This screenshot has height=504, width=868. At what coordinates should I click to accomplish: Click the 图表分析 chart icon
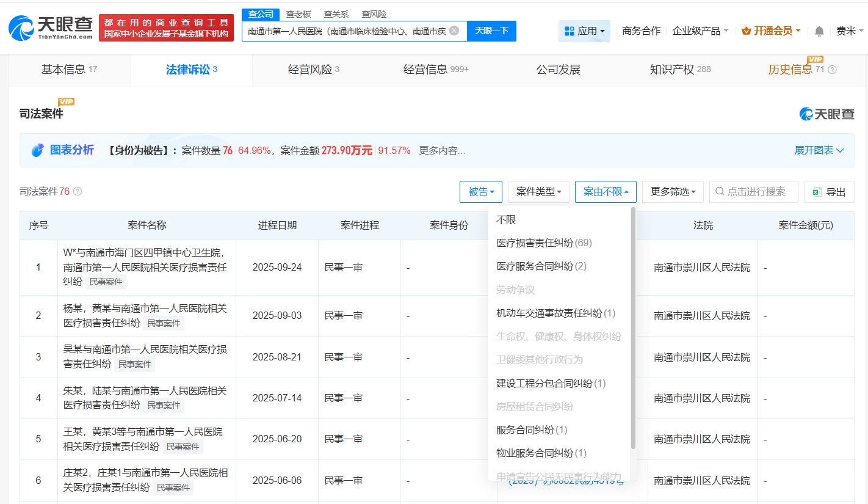pyautogui.click(x=38, y=150)
